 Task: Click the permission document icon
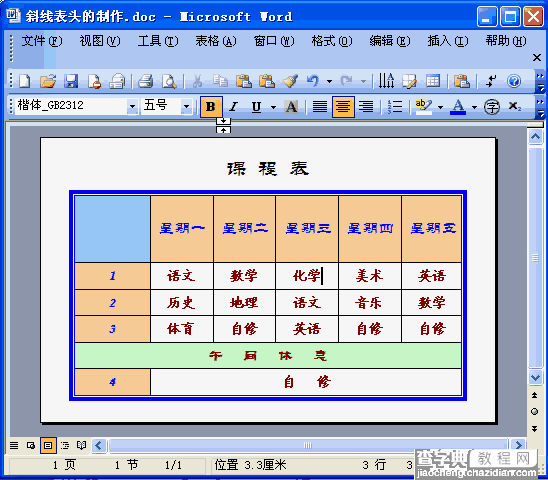coord(94,81)
